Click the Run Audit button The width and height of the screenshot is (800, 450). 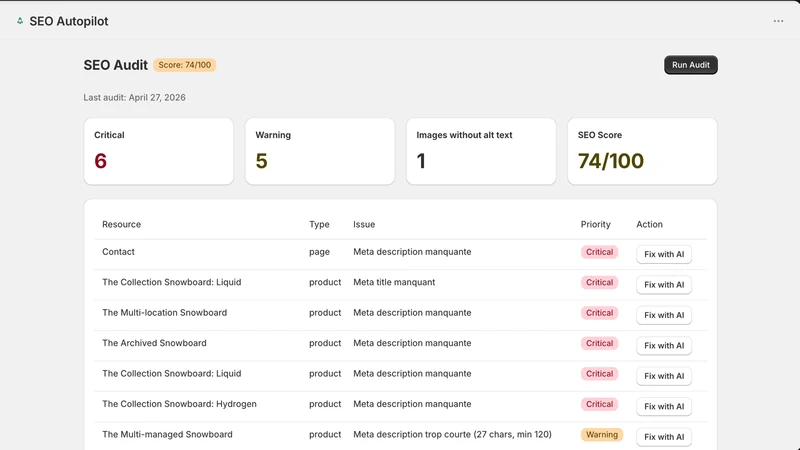pyautogui.click(x=691, y=65)
